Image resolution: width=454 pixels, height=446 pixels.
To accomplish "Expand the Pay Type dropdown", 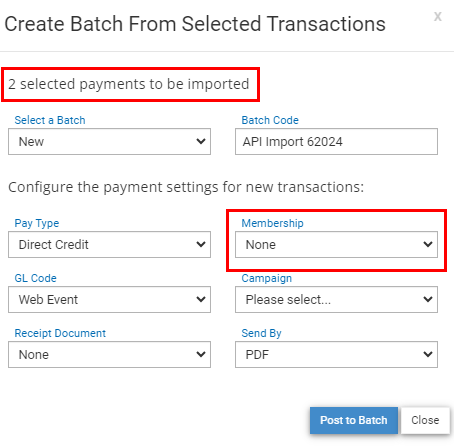I will tap(109, 245).
